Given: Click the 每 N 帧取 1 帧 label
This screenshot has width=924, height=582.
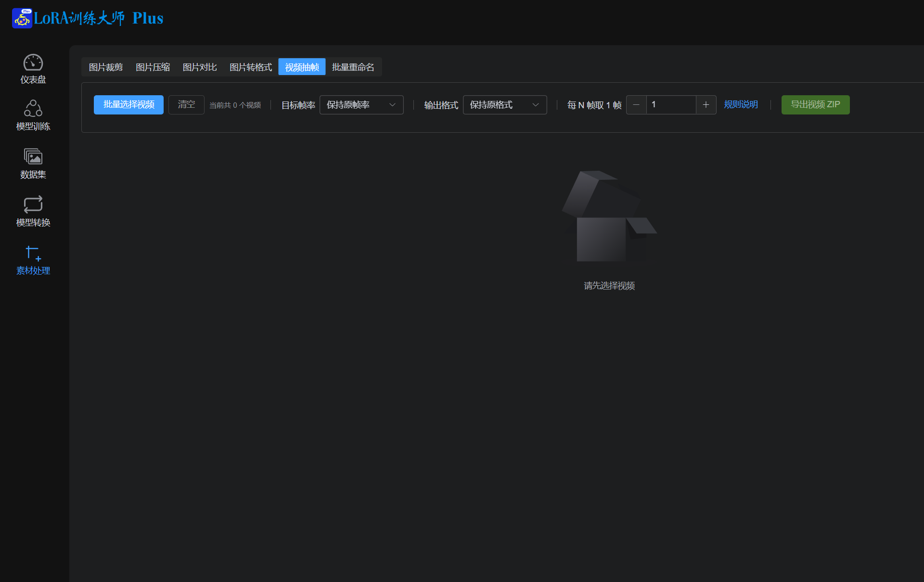Looking at the screenshot, I should tap(594, 105).
